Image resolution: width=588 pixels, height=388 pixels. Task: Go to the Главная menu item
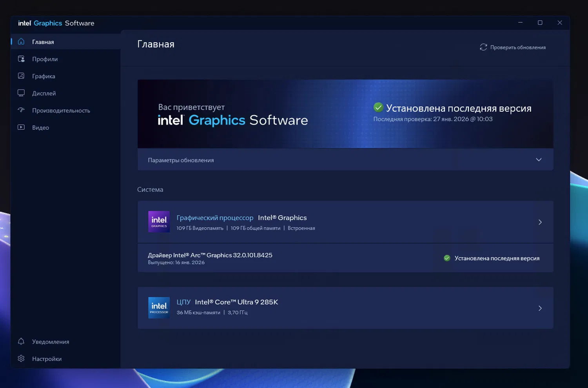(66, 42)
